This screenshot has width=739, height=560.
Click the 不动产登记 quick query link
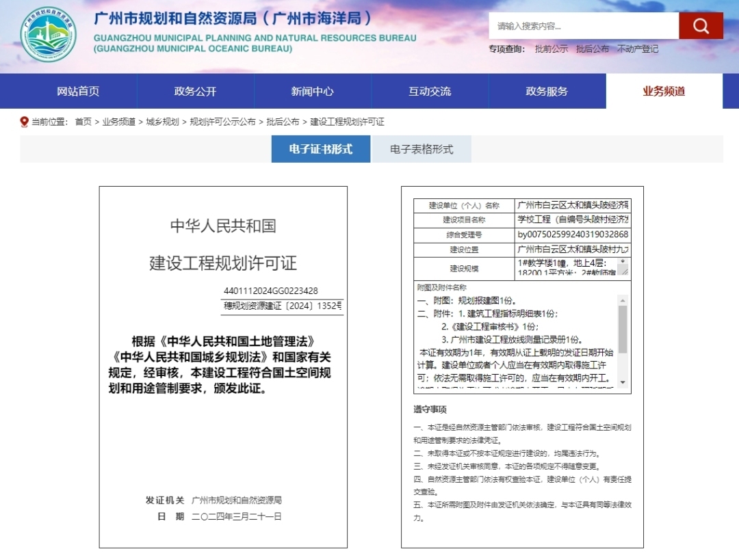click(x=637, y=49)
